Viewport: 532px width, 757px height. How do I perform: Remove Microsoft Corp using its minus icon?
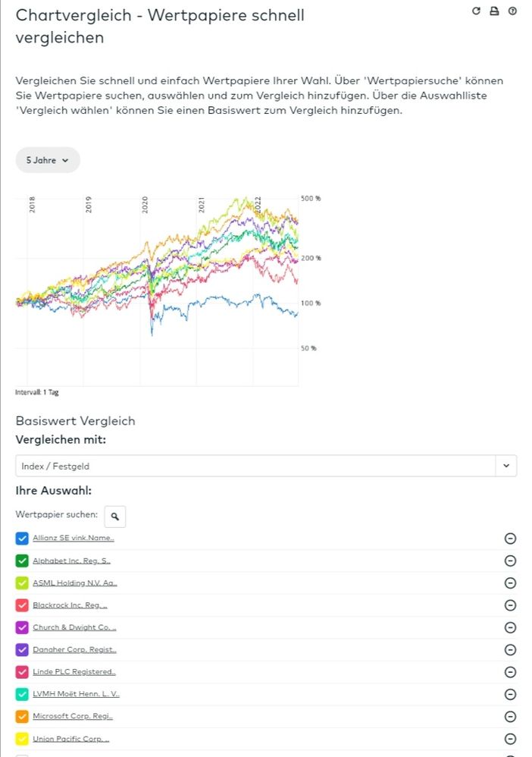[510, 716]
